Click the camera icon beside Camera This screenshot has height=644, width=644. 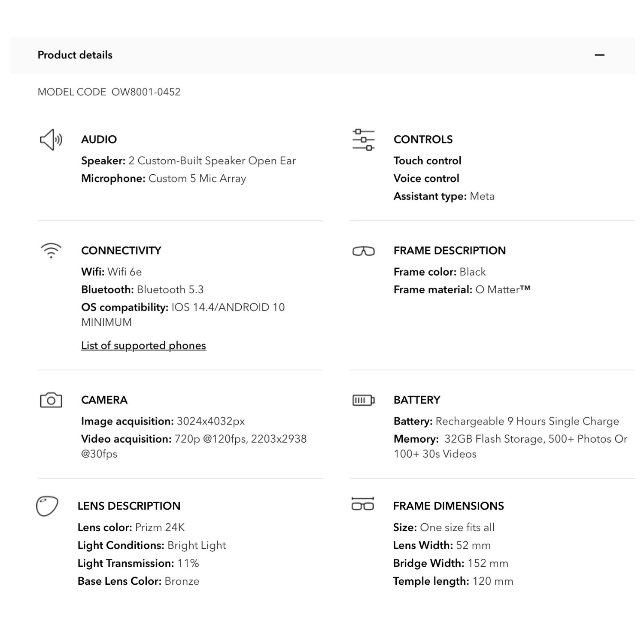click(51, 400)
